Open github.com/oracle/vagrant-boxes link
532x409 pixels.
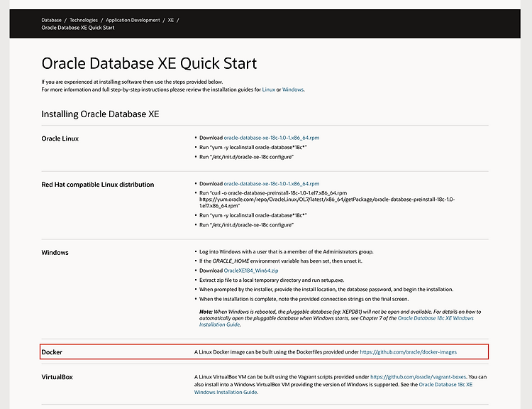(x=418, y=377)
